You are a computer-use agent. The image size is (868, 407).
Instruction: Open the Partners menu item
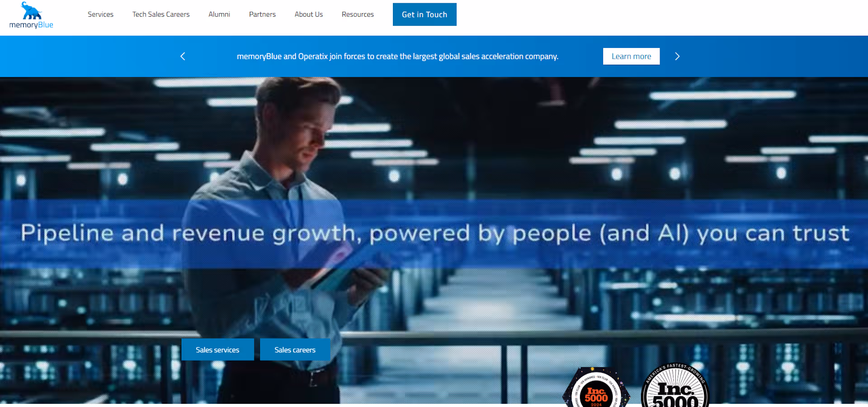(x=262, y=14)
